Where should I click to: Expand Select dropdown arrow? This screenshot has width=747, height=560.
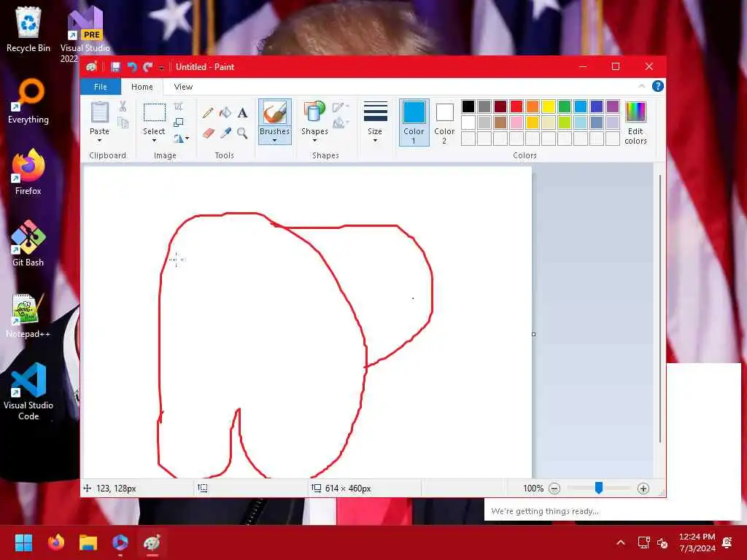coord(154,141)
